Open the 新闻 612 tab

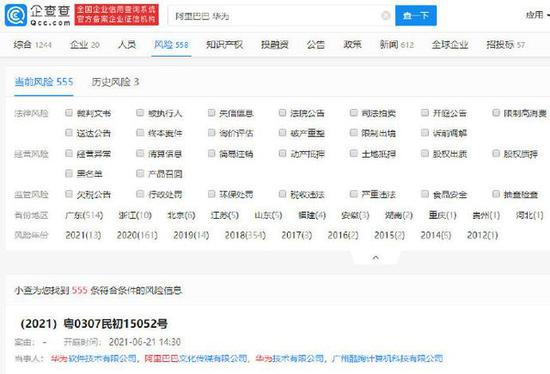click(397, 45)
